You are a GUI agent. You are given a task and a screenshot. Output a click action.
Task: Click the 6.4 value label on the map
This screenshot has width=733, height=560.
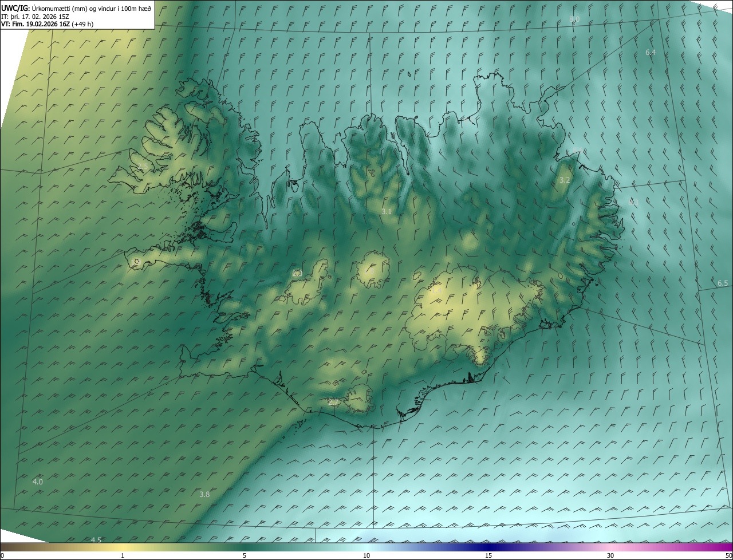651,52
